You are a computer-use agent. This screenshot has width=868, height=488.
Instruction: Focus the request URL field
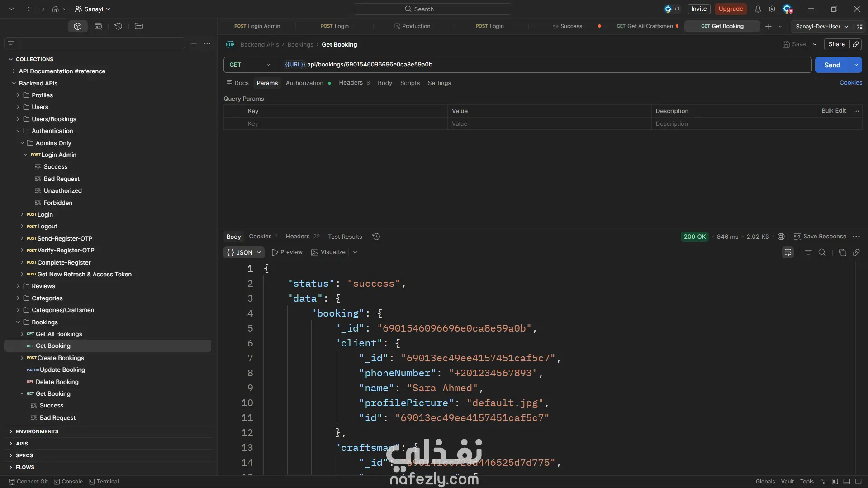545,65
